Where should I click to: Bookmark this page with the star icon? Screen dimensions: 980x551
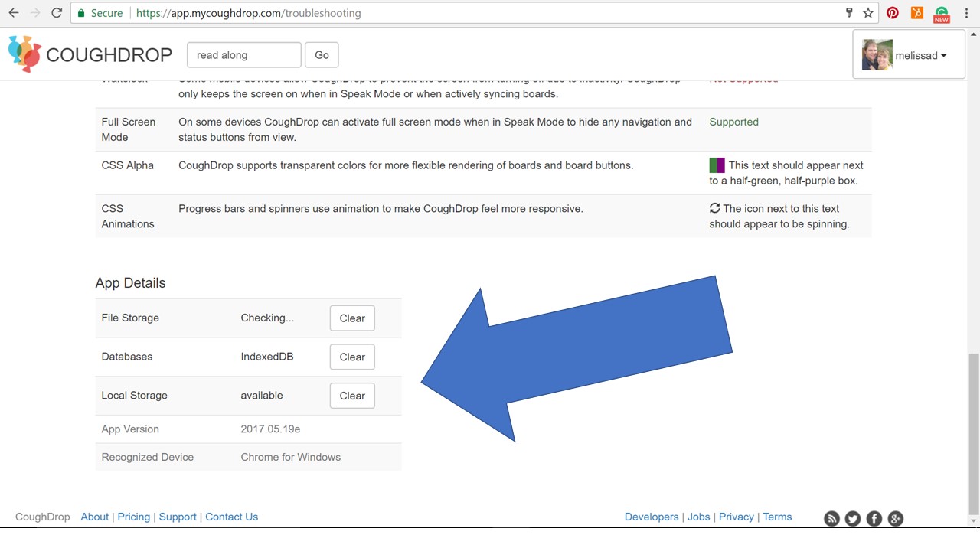pos(868,13)
